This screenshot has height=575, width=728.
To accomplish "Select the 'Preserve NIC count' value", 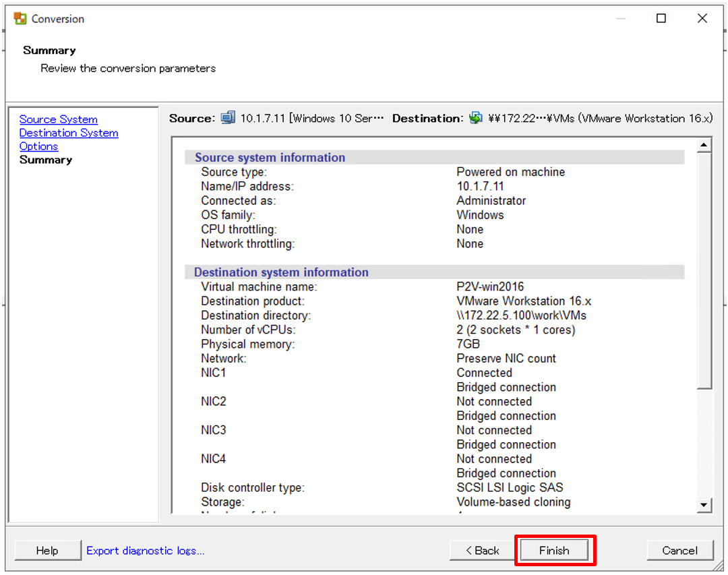I will [x=506, y=359].
